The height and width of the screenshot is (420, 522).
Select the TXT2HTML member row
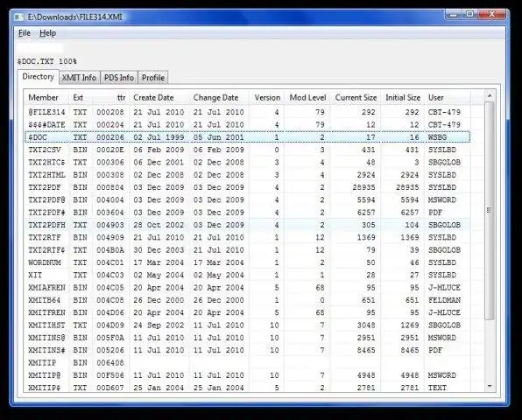[x=247, y=175]
